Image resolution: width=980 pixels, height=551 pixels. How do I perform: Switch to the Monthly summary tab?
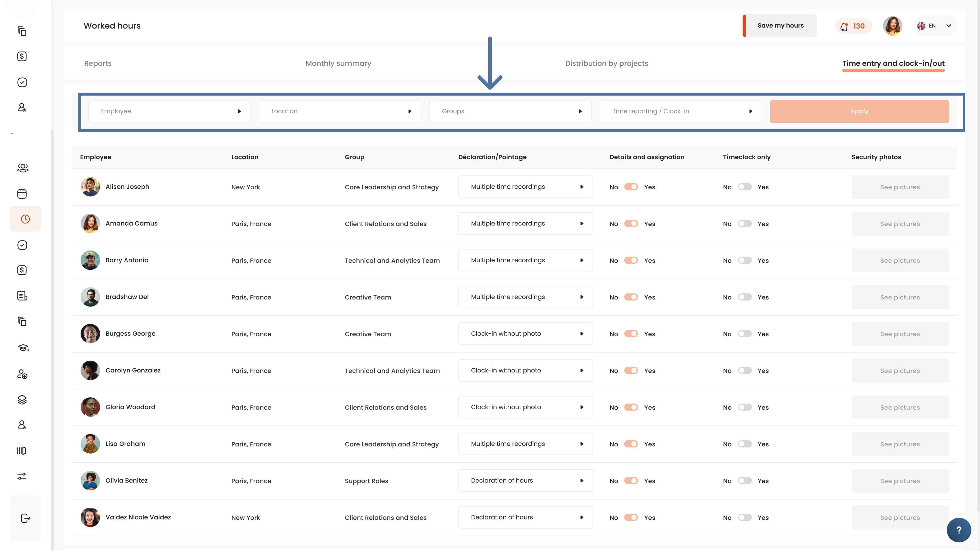338,63
